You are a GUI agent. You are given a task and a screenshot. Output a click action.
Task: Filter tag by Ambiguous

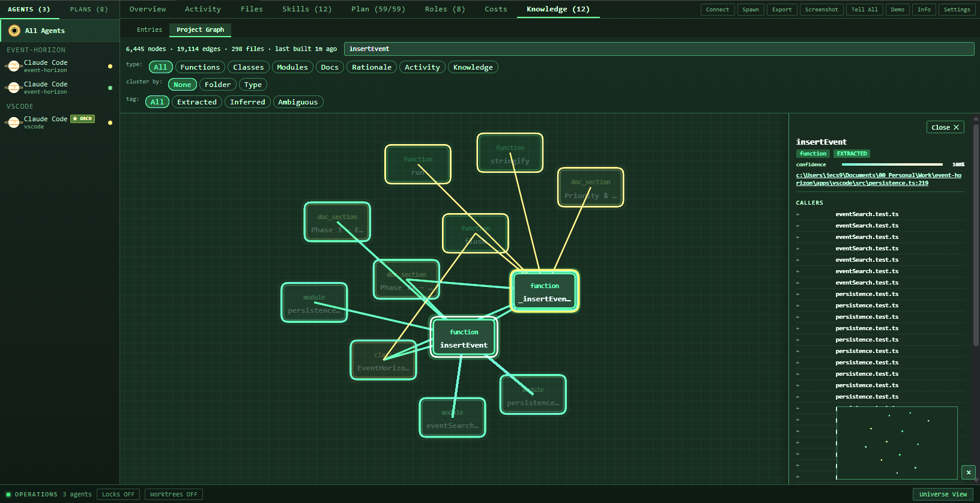(x=298, y=102)
